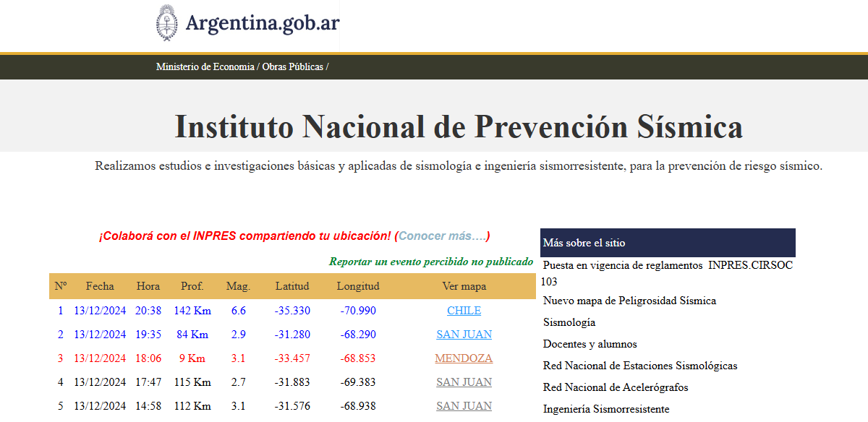The height and width of the screenshot is (422, 868).
Task: Click 'Reportar un evento percibido no publicado'
Action: [x=430, y=262]
